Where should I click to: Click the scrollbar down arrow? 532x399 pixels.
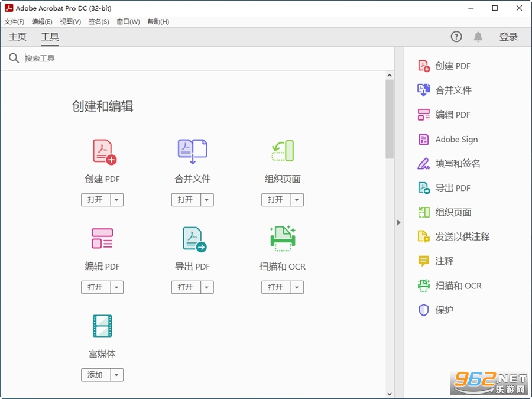click(390, 394)
